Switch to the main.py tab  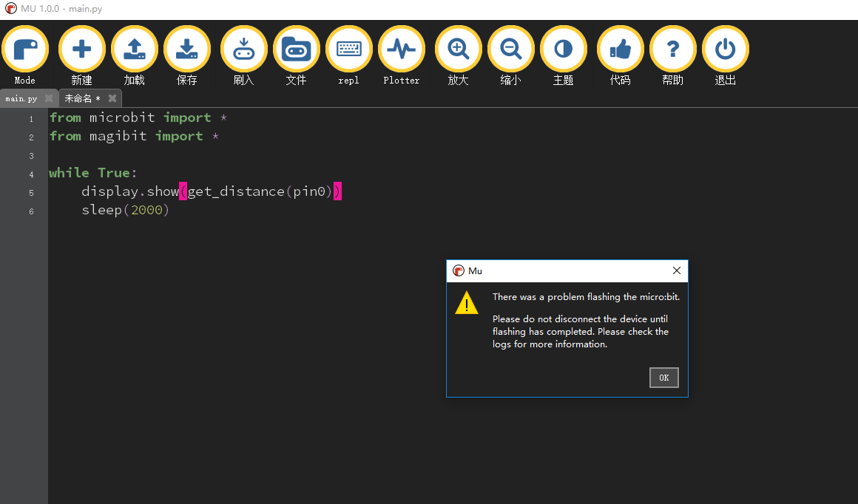click(21, 98)
